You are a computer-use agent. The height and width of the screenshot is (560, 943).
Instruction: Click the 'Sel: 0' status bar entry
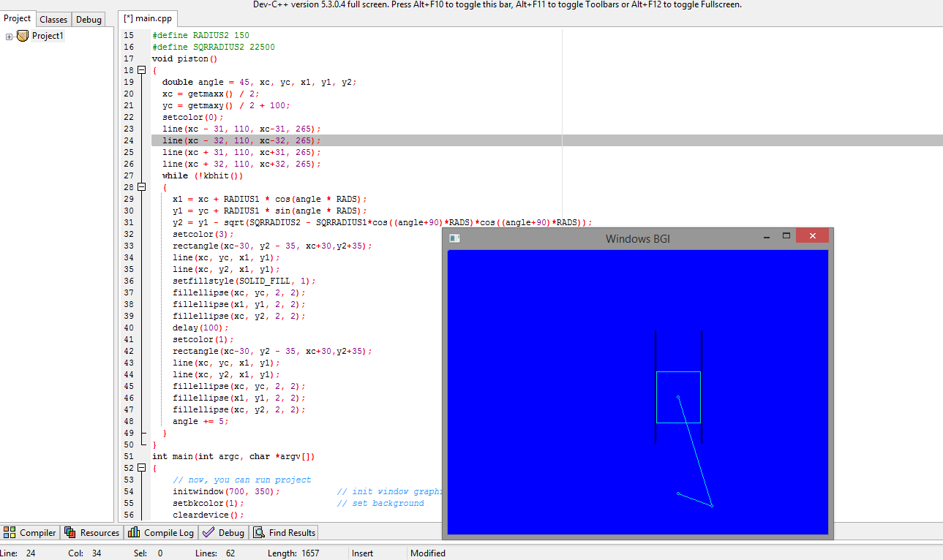coord(148,553)
